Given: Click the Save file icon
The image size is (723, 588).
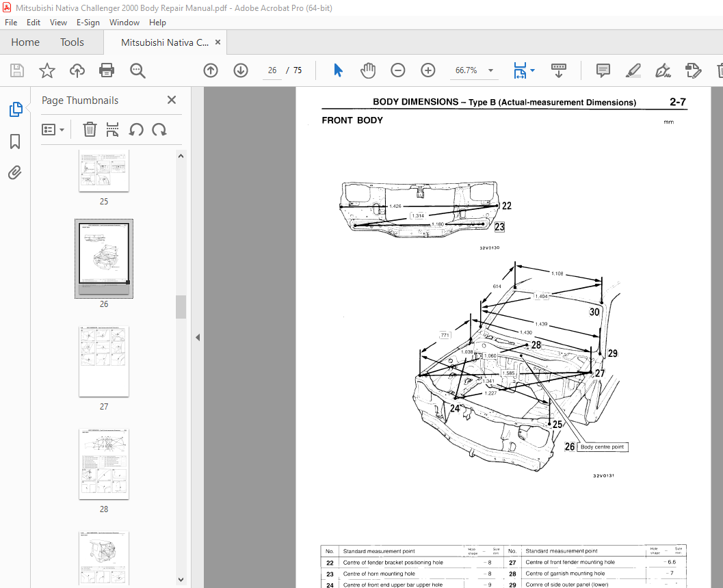Looking at the screenshot, I should point(17,70).
